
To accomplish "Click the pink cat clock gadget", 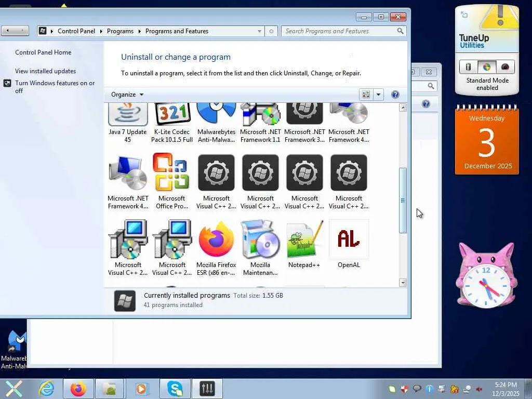I will pos(486,275).
